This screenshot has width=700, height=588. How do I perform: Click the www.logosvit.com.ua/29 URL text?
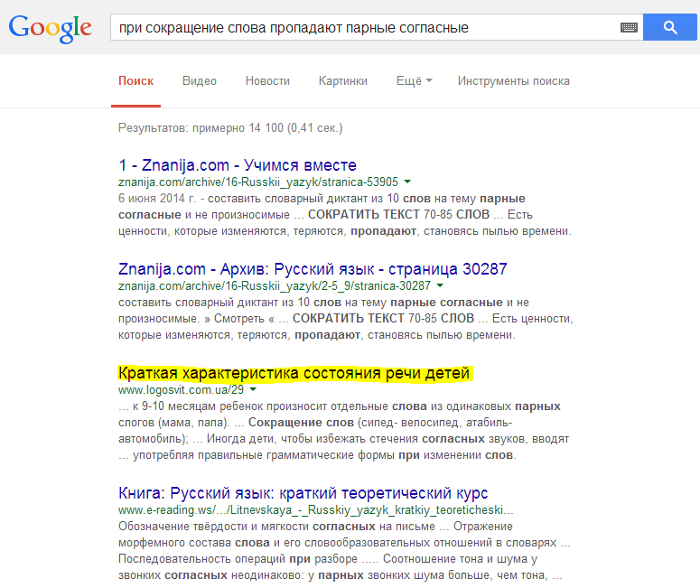point(181,390)
